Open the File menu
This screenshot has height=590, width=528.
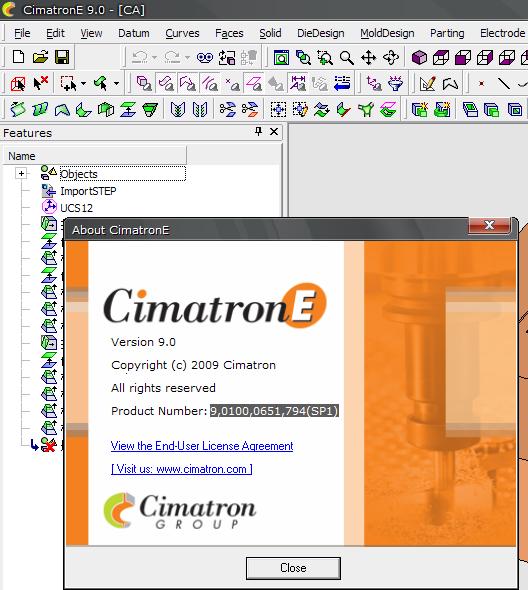22,33
